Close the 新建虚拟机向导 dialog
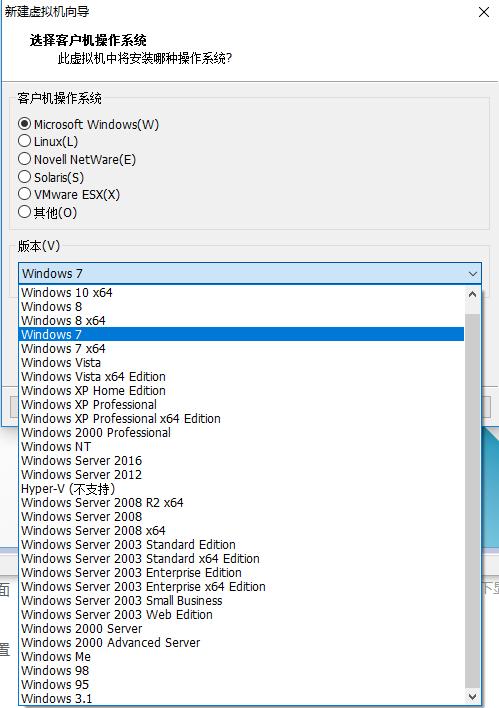Image resolution: width=499 pixels, height=708 pixels. tap(484, 12)
